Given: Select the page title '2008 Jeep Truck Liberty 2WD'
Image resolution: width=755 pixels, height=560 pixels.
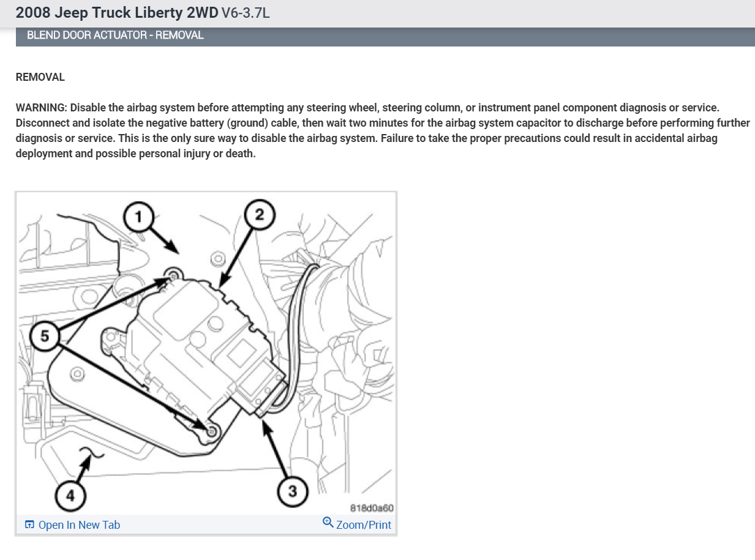Looking at the screenshot, I should coord(116,13).
